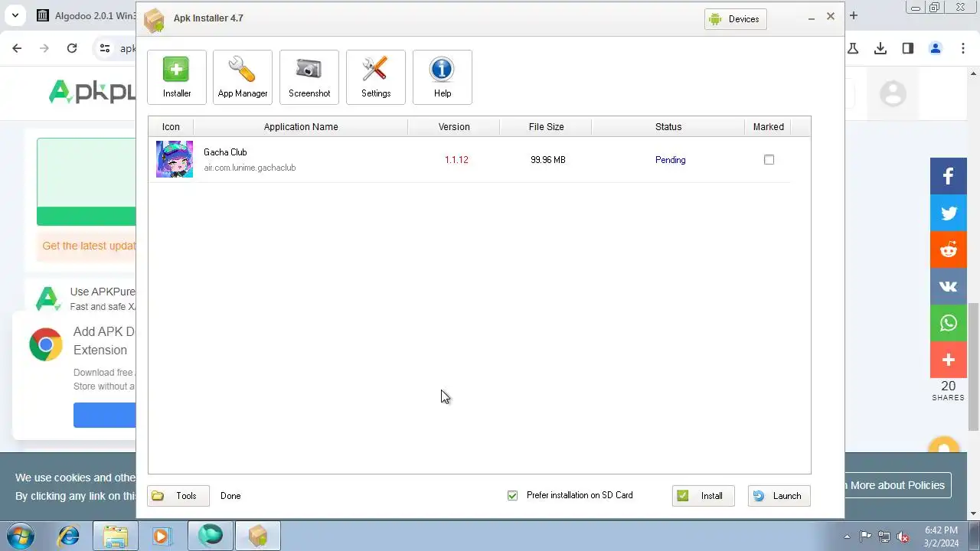Share on Reddit in browser sidebar

coord(949,249)
